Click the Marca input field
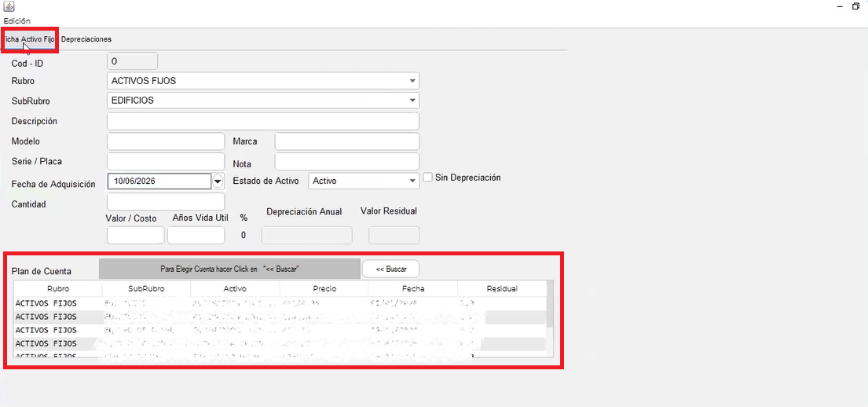Screen dimensions: 868x407 [347, 141]
